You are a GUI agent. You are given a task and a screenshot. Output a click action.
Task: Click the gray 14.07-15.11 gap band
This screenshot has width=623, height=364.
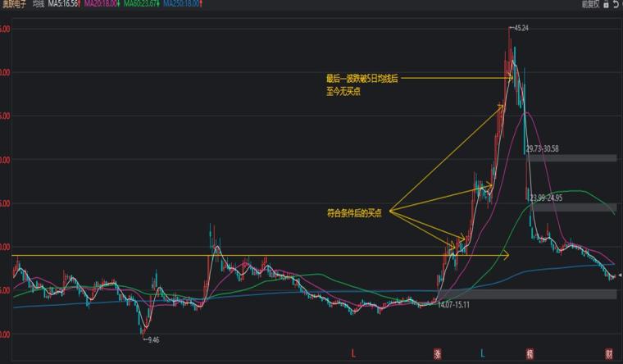[x=527, y=294]
